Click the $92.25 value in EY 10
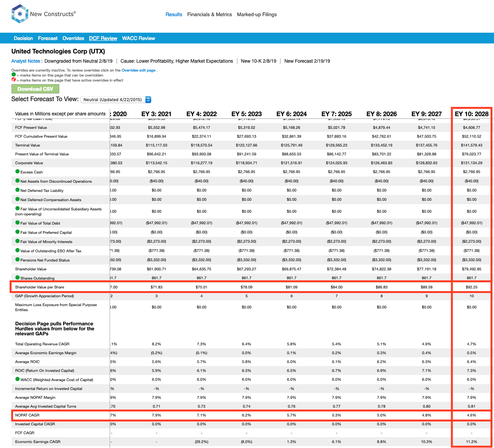The height and width of the screenshot is (448, 494). tap(472, 287)
